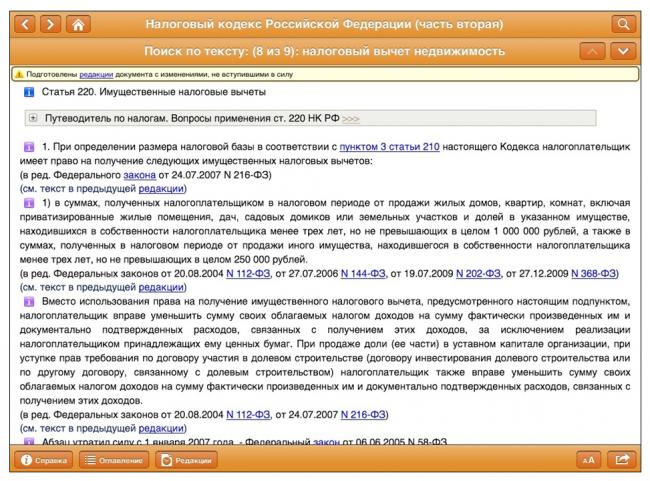Viewport: 650px width, 481px height.
Task: Open the N 202-ФЗ law link
Action: (478, 273)
